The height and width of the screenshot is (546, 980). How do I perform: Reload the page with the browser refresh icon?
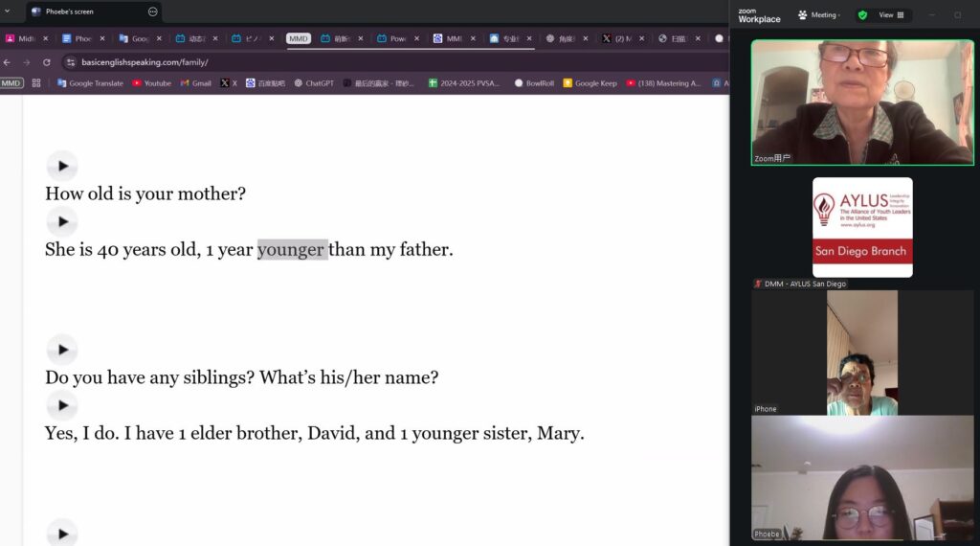(46, 62)
